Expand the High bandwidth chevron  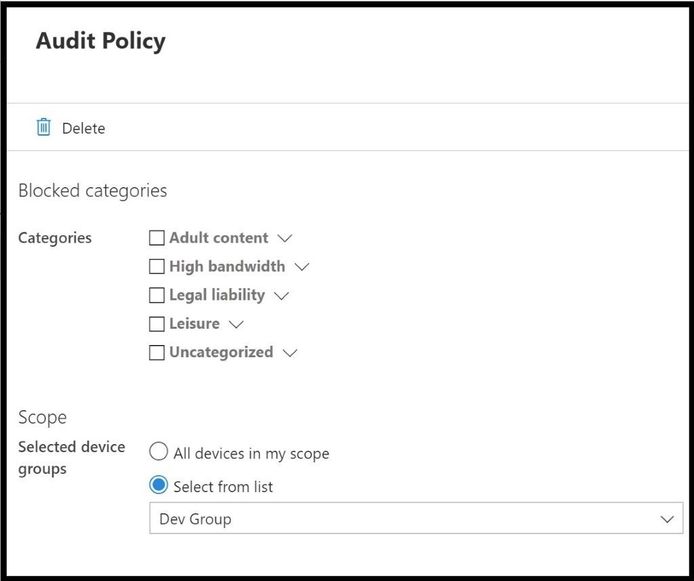[x=302, y=267]
